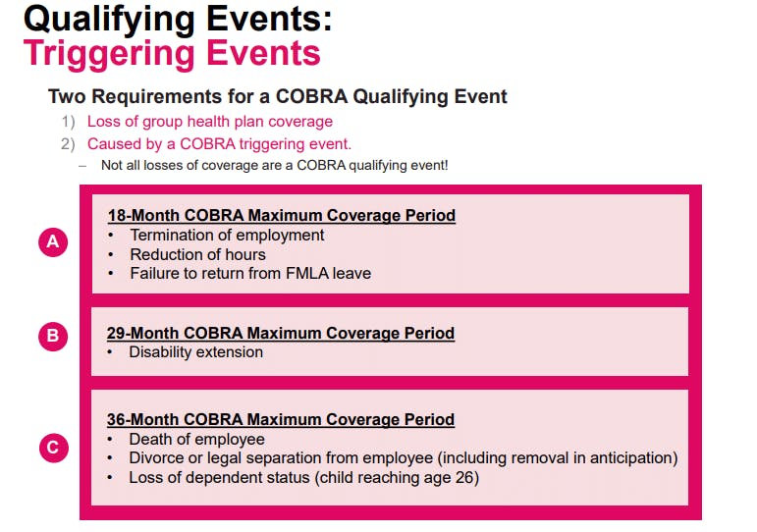The height and width of the screenshot is (532, 757).
Task: Select the 18-Month COBRA Maximum Coverage Period heading
Action: click(282, 215)
